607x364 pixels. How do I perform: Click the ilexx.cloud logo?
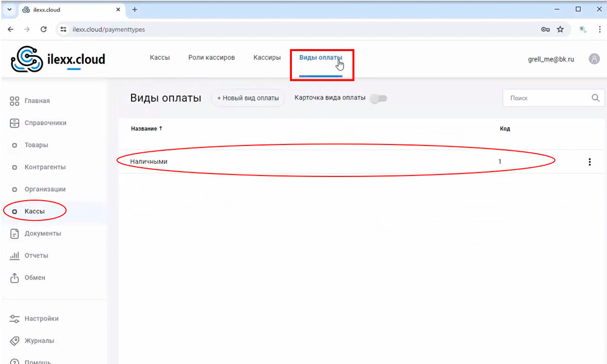coord(58,59)
